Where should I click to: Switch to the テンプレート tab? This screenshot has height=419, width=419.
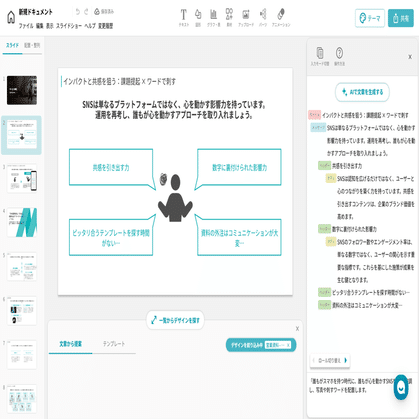(114, 344)
